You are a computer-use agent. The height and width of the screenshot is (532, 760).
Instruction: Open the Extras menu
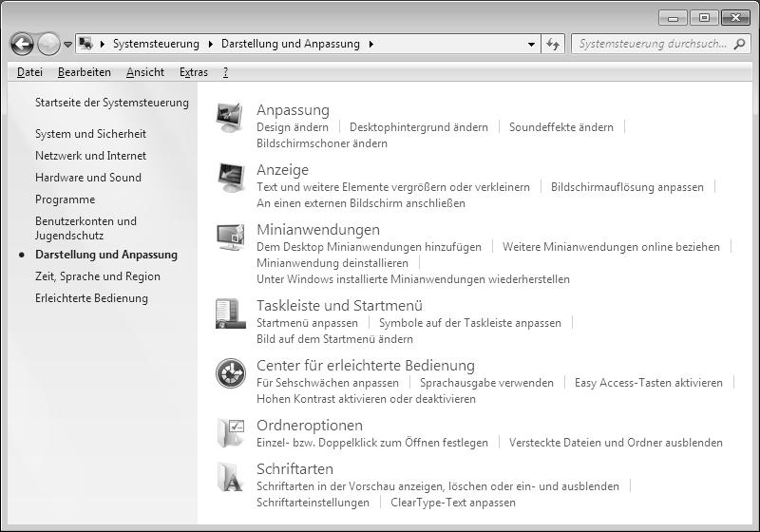tap(194, 72)
